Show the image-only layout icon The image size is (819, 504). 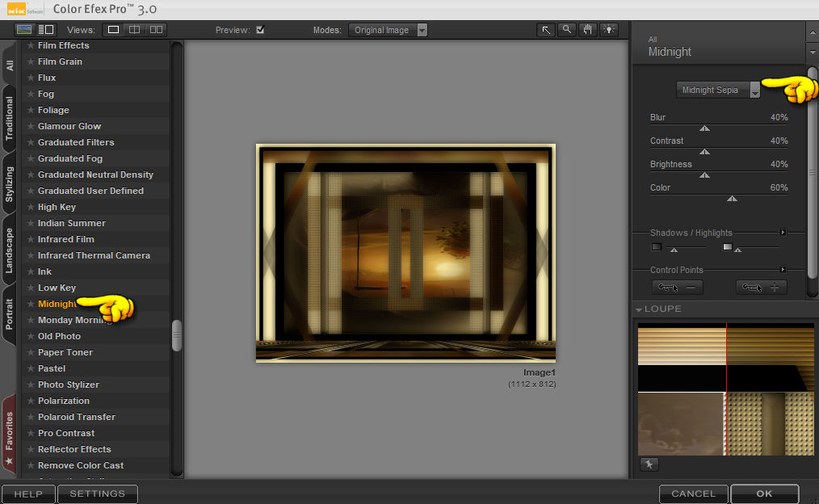coord(24,30)
